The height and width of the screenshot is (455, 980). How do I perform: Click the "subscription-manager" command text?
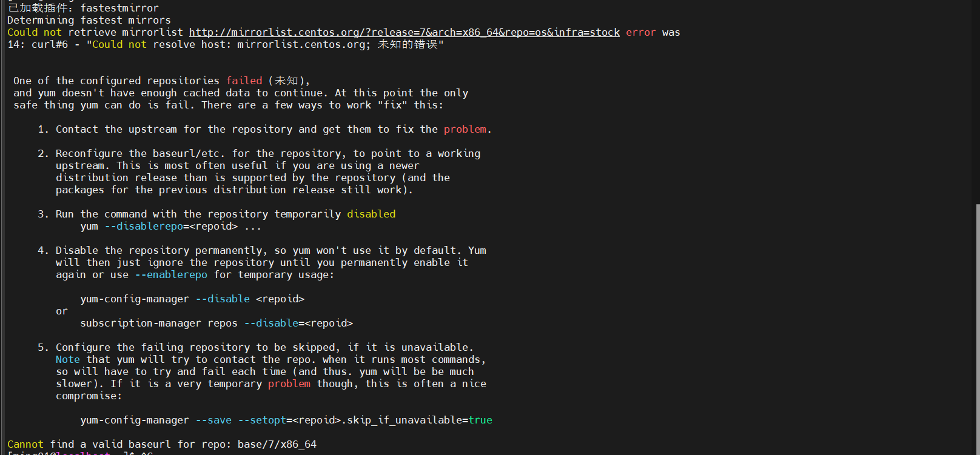141,324
